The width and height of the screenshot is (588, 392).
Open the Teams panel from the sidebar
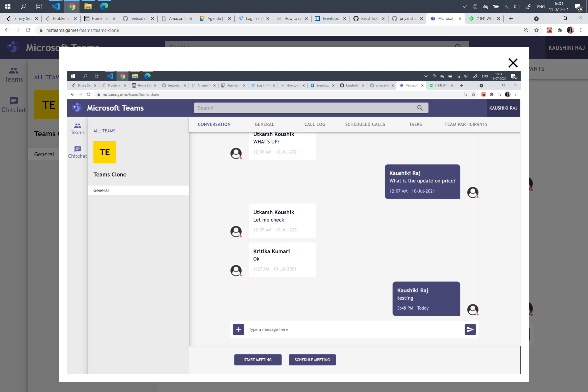coord(77,129)
